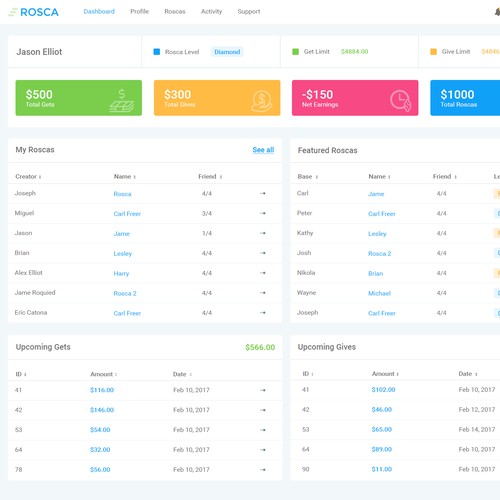Open Brian link in Featured Roscas
This screenshot has height=500, width=500.
[375, 274]
